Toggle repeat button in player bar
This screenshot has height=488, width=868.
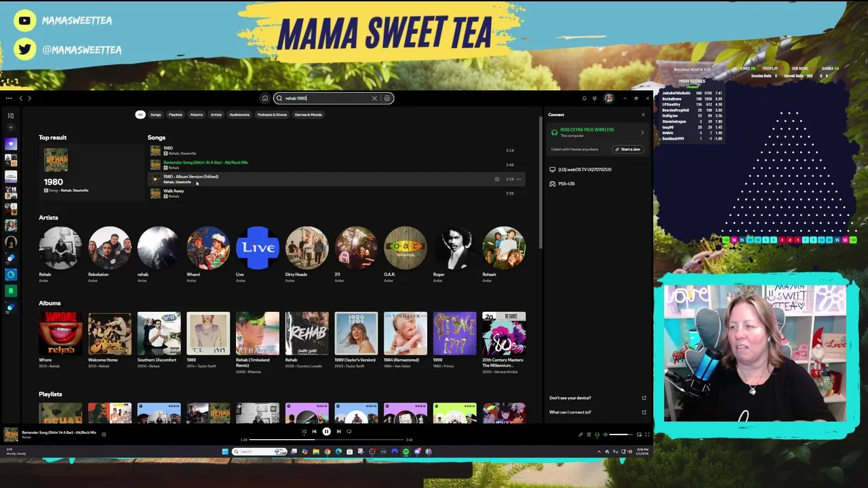(x=349, y=431)
